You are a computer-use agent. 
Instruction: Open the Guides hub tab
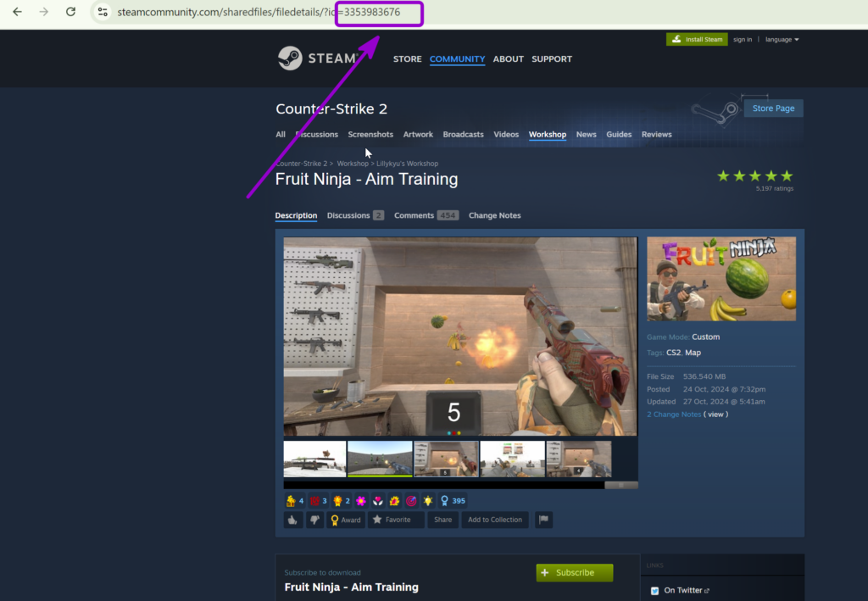coord(619,135)
